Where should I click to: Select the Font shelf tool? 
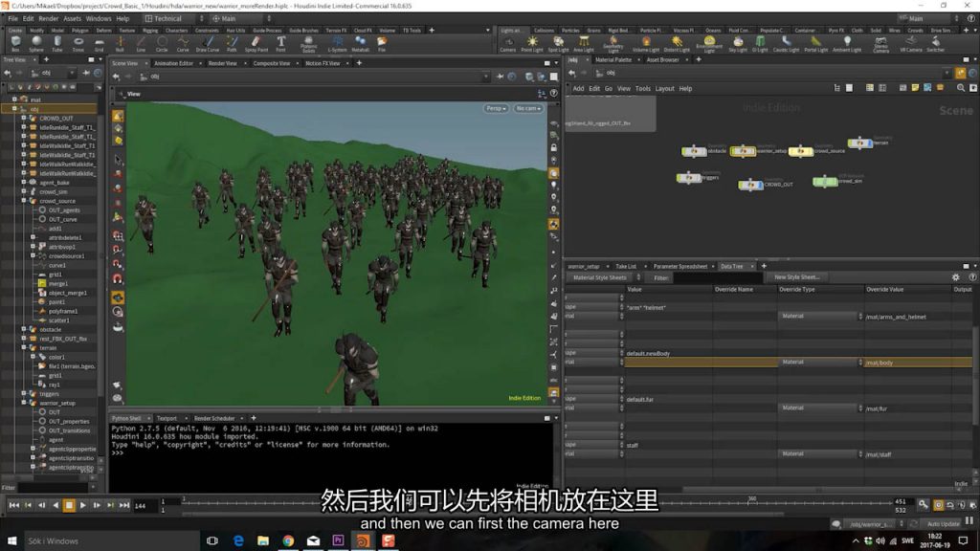[x=280, y=43]
